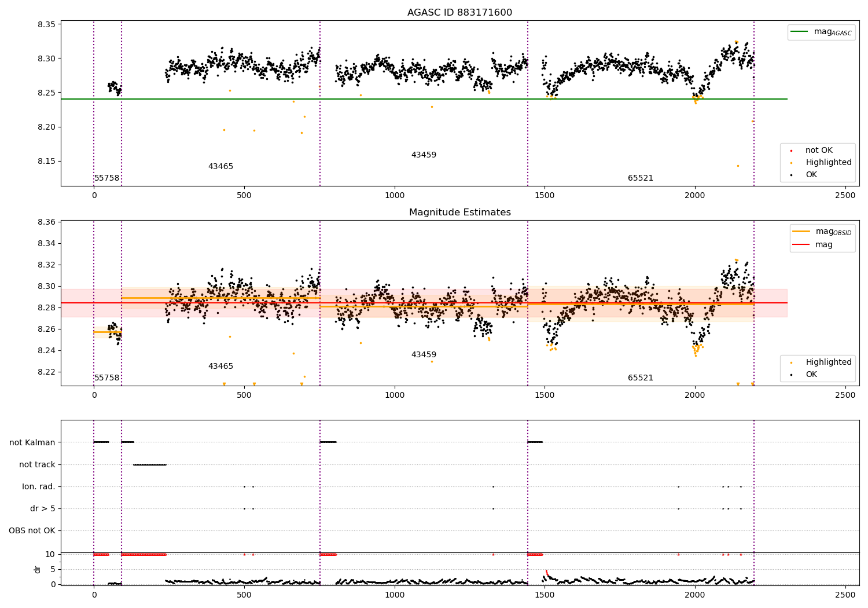The image size is (868, 608).
Task: Click "OK" in the middle plot's lower legend
Action: pyautogui.click(x=805, y=375)
